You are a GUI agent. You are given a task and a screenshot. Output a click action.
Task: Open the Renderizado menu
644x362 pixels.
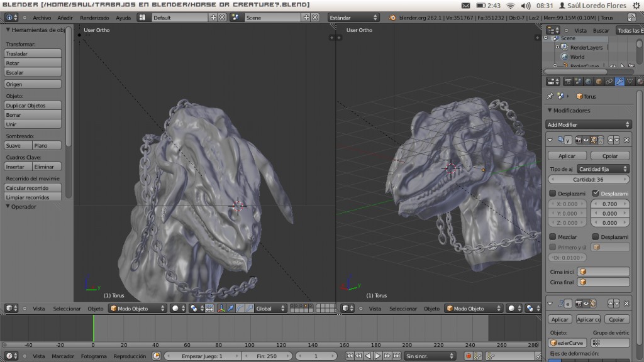coord(96,18)
